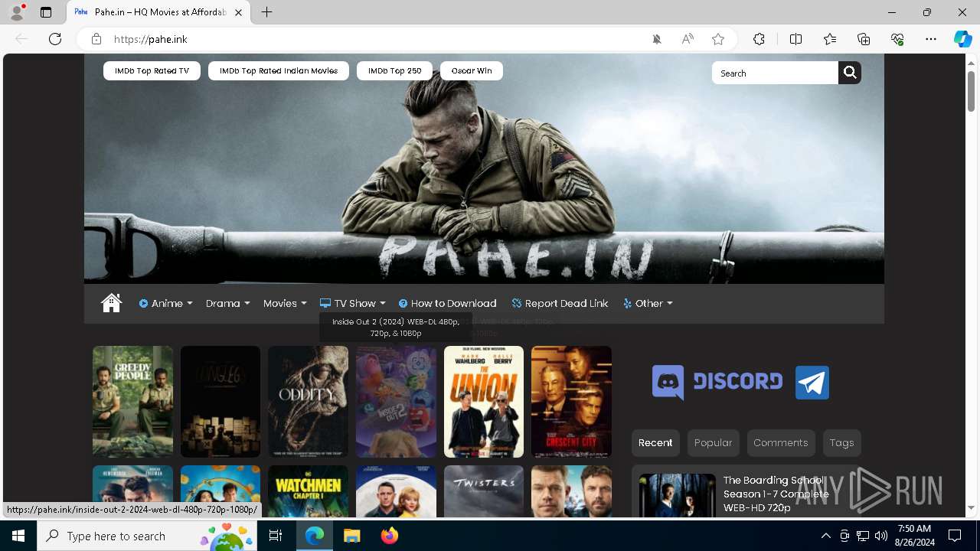This screenshot has width=980, height=551.
Task: Refresh the page in Edge
Action: 55,39
